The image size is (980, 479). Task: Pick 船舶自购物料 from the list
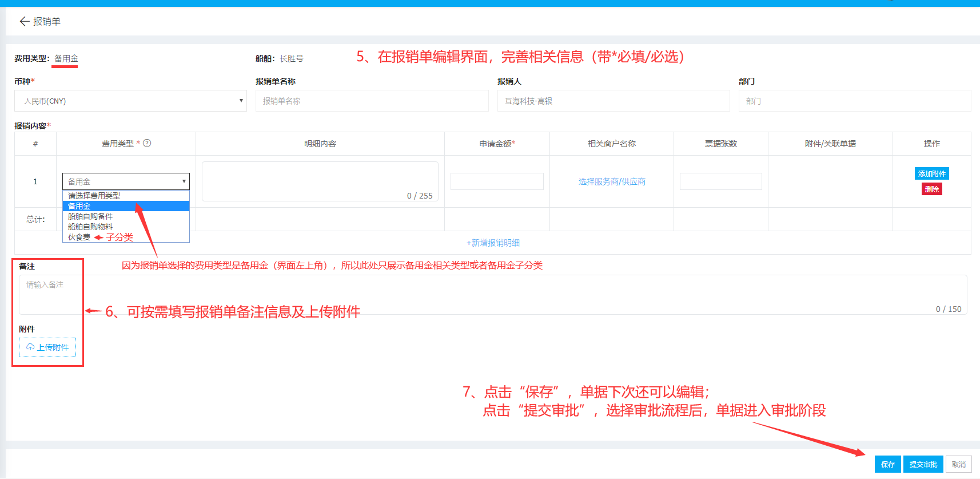point(126,227)
